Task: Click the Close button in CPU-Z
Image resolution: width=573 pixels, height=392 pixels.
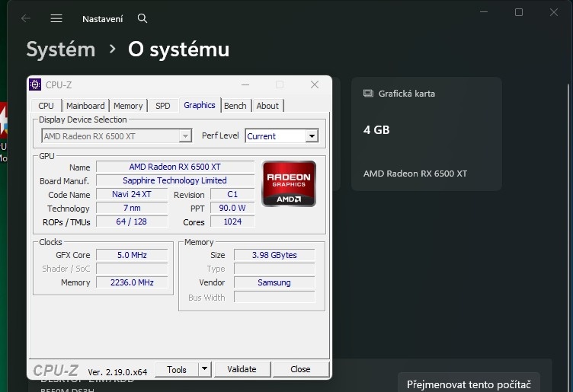Action: [301, 369]
